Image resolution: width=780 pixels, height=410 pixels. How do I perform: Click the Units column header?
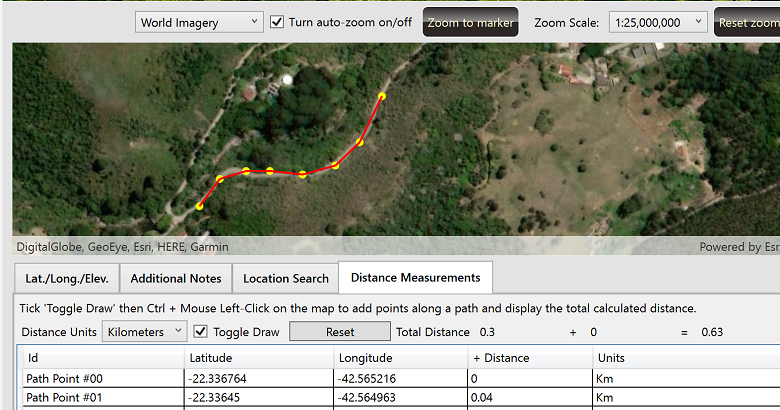686,358
